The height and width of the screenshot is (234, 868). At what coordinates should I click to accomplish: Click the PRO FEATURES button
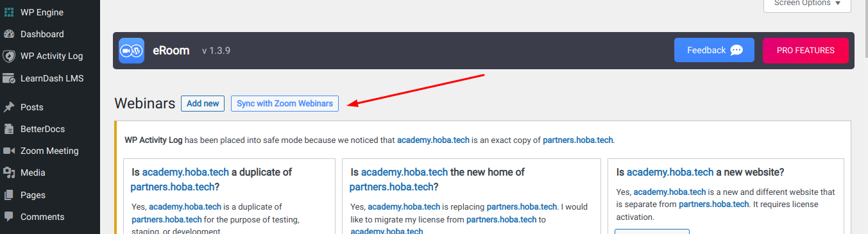pos(806,50)
